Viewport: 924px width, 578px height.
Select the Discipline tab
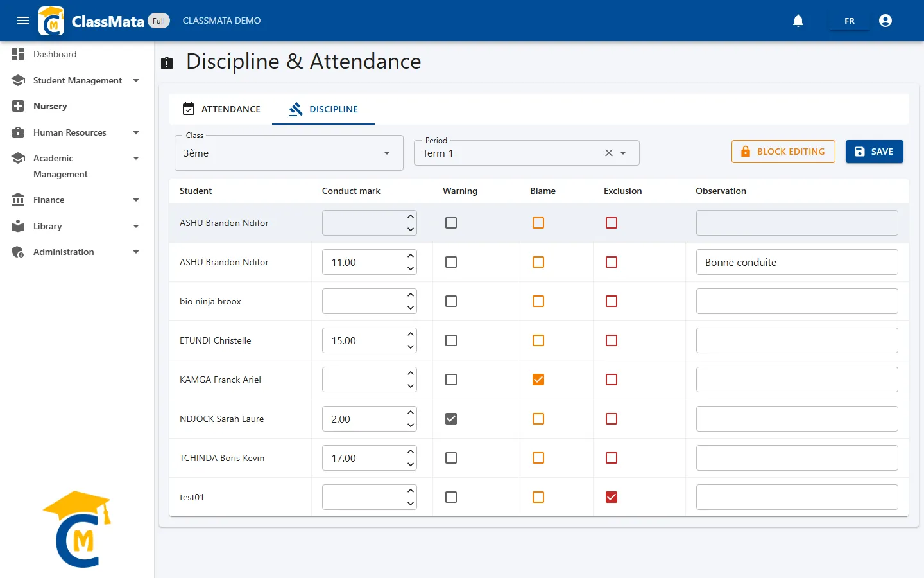pos(323,109)
